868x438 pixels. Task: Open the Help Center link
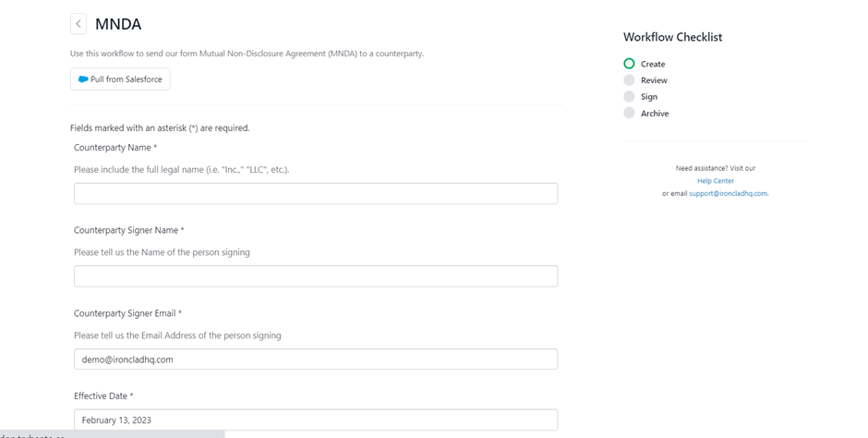tap(716, 181)
